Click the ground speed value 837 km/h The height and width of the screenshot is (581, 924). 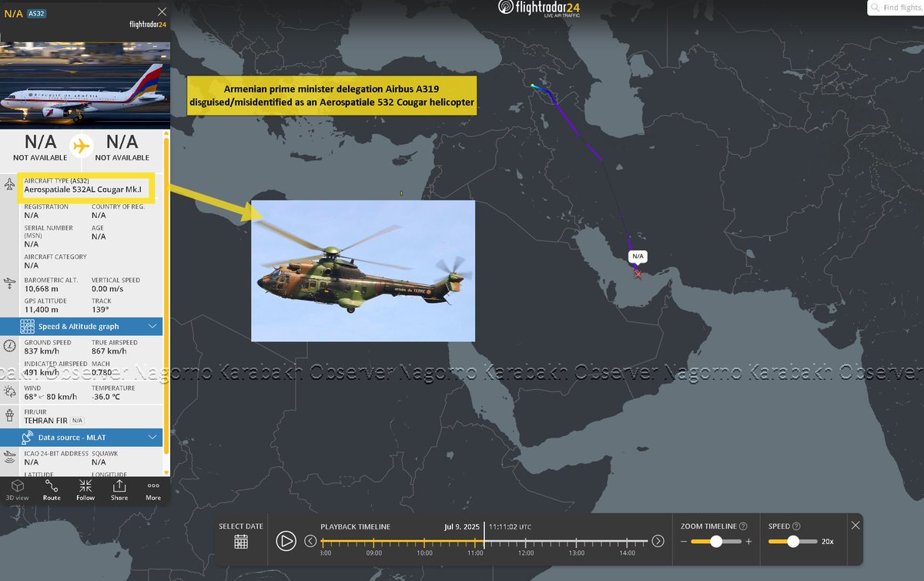pyautogui.click(x=42, y=351)
